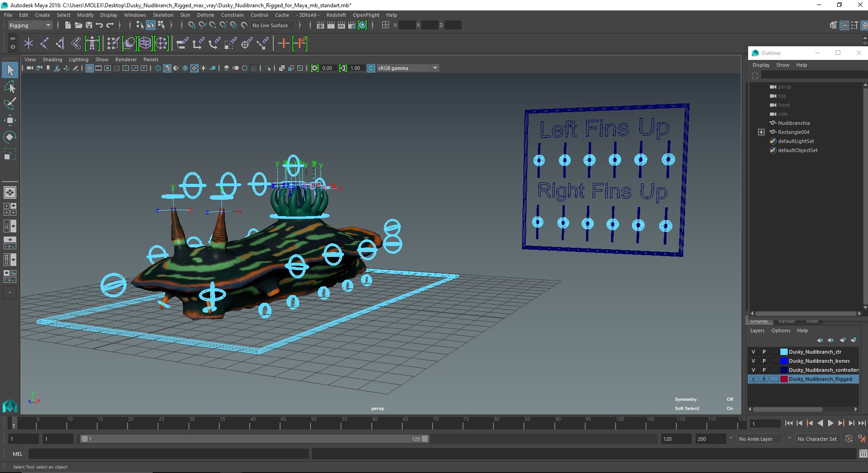Toggle visibility V of Dusky_Nudibranch_ctr layer
The width and height of the screenshot is (868, 473).
click(x=754, y=352)
